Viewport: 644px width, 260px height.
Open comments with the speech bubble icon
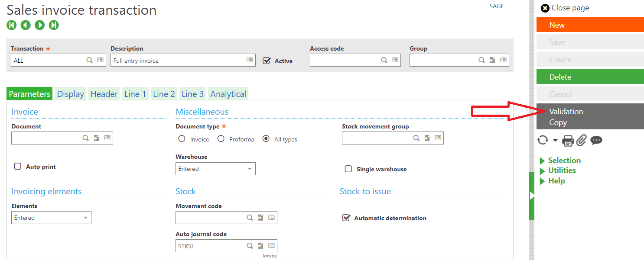[x=596, y=140]
